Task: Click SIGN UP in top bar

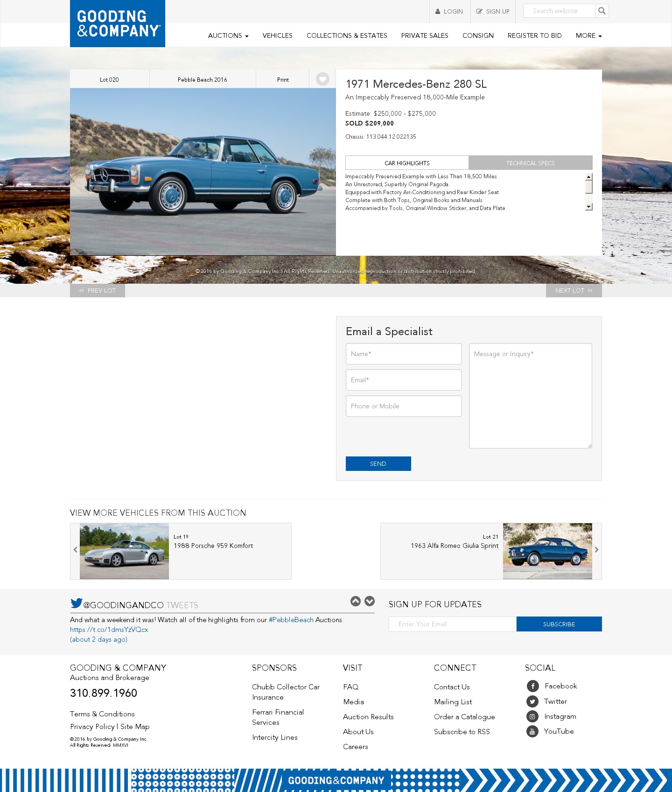Action: point(493,12)
